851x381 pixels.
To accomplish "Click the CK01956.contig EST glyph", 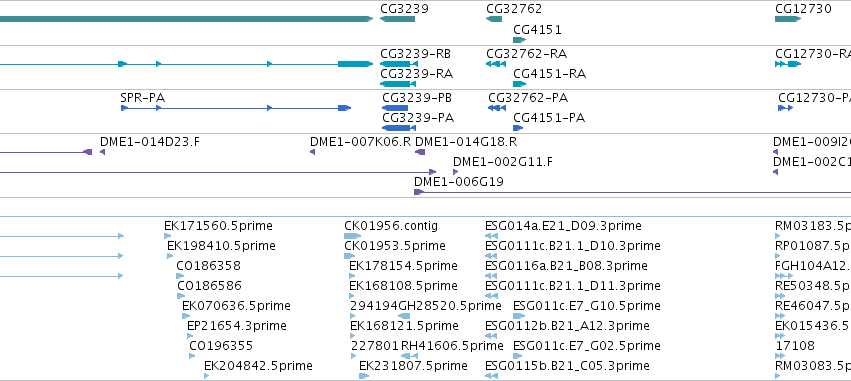I will [x=352, y=236].
